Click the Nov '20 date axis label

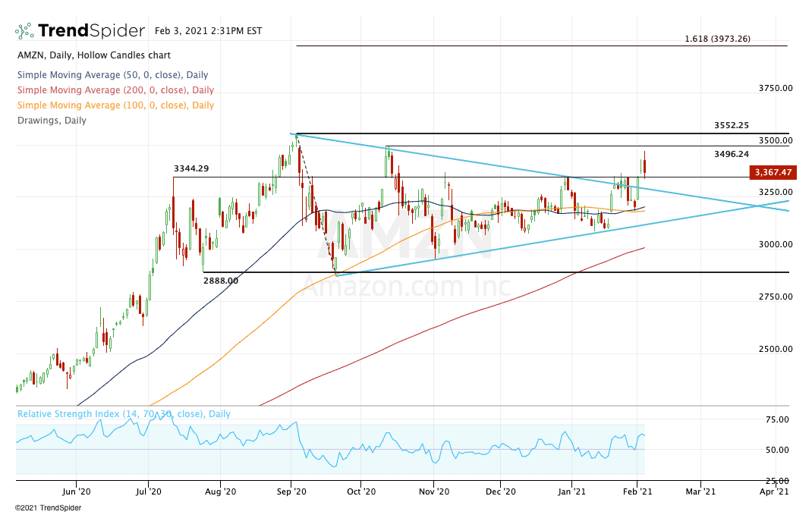(x=434, y=491)
